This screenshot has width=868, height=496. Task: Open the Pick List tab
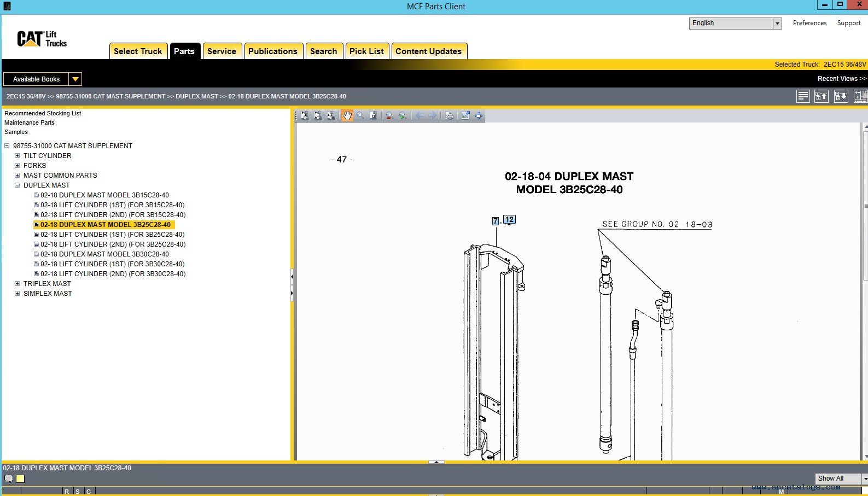click(x=366, y=51)
